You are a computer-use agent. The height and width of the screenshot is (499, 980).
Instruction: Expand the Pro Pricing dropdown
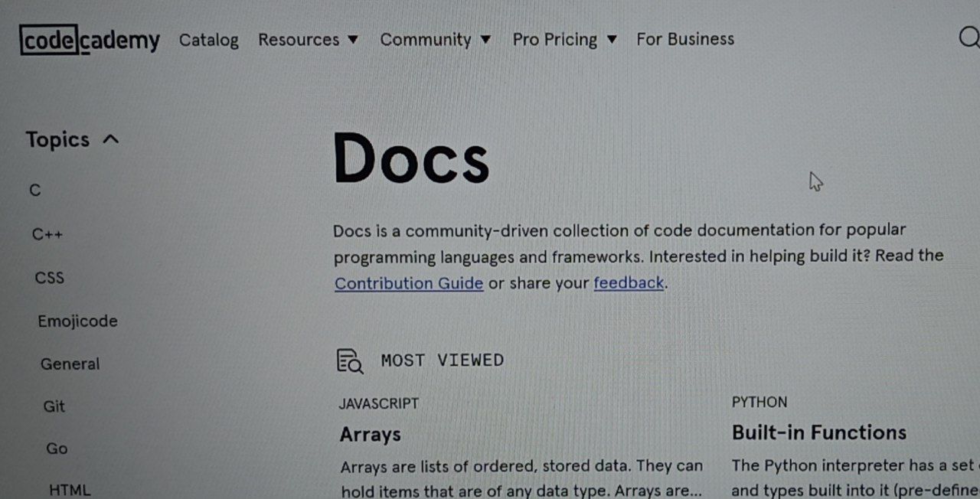564,40
